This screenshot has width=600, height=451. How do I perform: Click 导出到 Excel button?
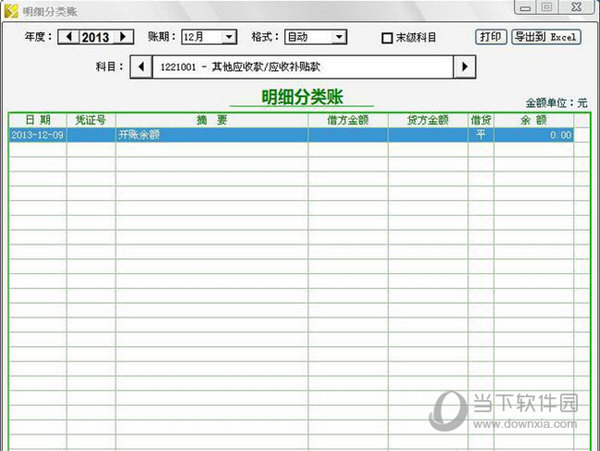pyautogui.click(x=546, y=37)
